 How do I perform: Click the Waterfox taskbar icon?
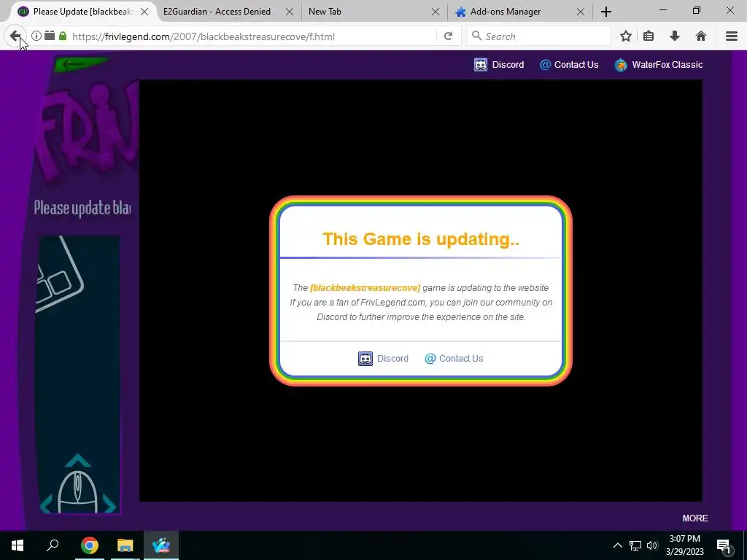point(161,545)
